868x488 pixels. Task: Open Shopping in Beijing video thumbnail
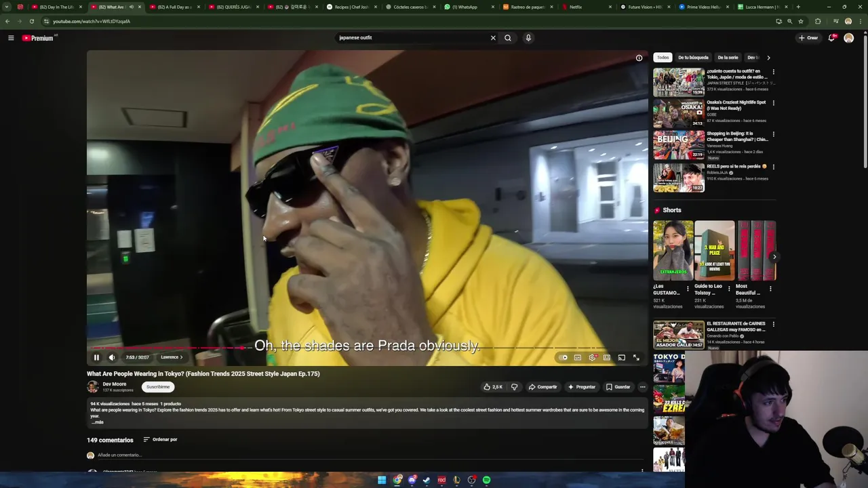pyautogui.click(x=679, y=145)
